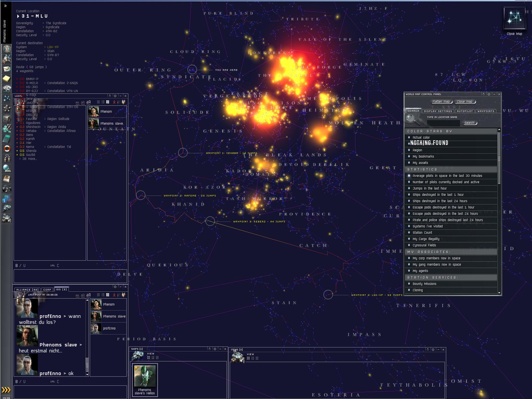The width and height of the screenshot is (532, 399).
Task: Click the four-stars icon in the sidebar
Action: (7, 109)
